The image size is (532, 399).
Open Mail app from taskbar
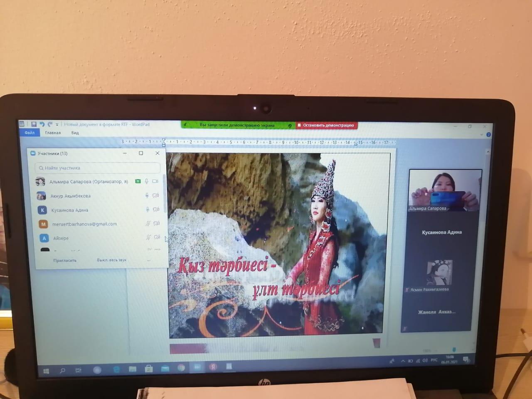click(165, 368)
